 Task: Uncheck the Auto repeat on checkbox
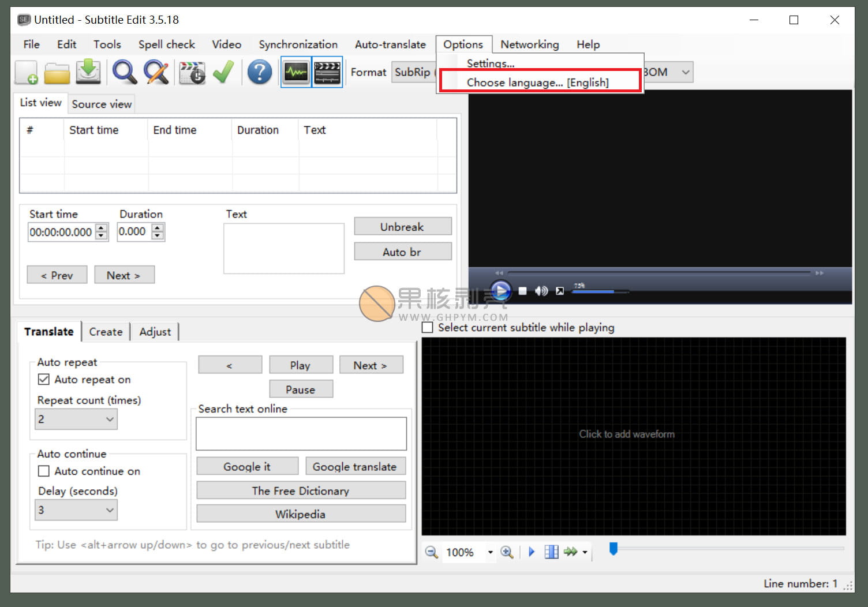[x=44, y=380]
